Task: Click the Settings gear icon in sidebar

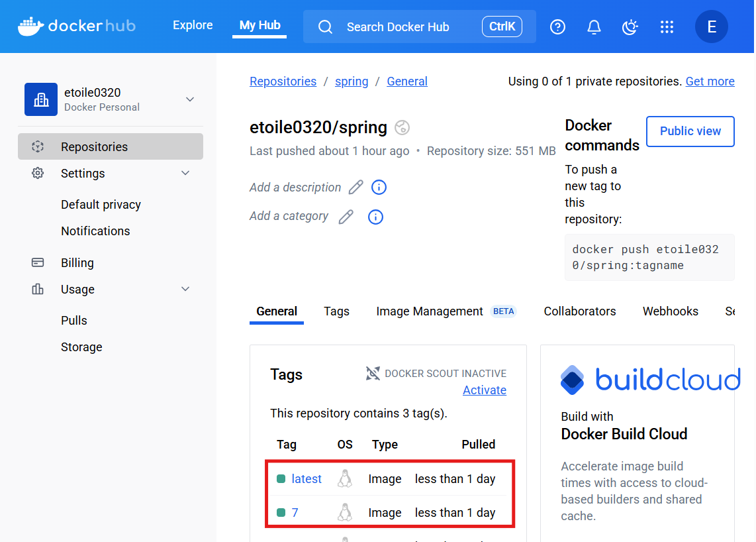Action: tap(38, 173)
